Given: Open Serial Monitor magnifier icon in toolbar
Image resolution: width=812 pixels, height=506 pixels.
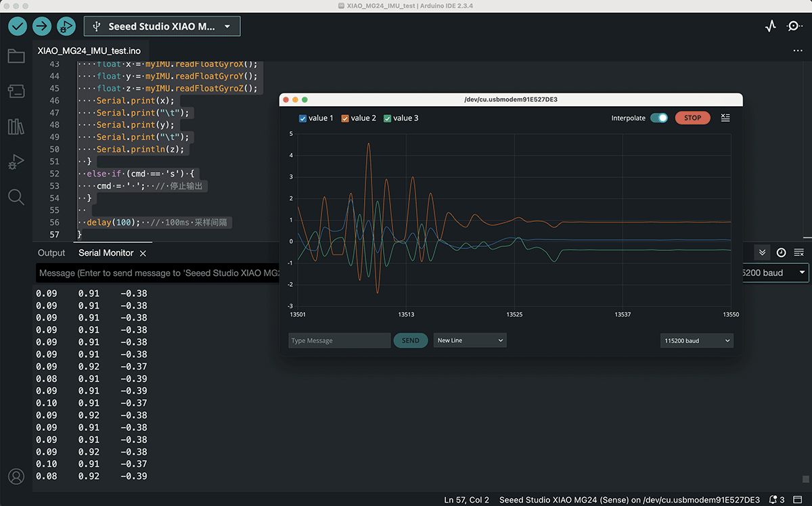Looking at the screenshot, I should (794, 26).
